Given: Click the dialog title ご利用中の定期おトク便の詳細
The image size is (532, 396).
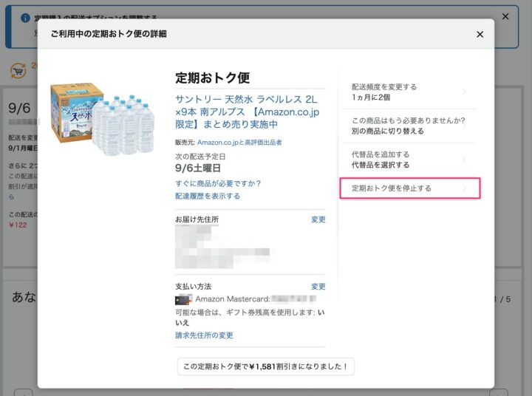Looking at the screenshot, I should tap(109, 33).
